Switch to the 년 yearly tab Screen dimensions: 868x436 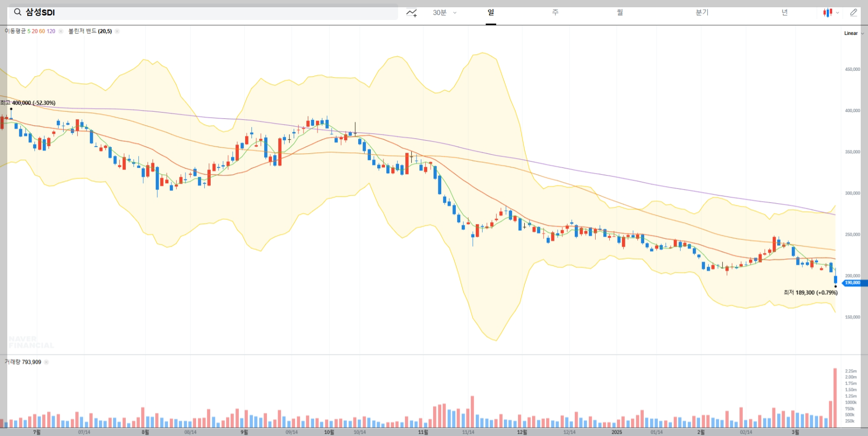pos(785,13)
